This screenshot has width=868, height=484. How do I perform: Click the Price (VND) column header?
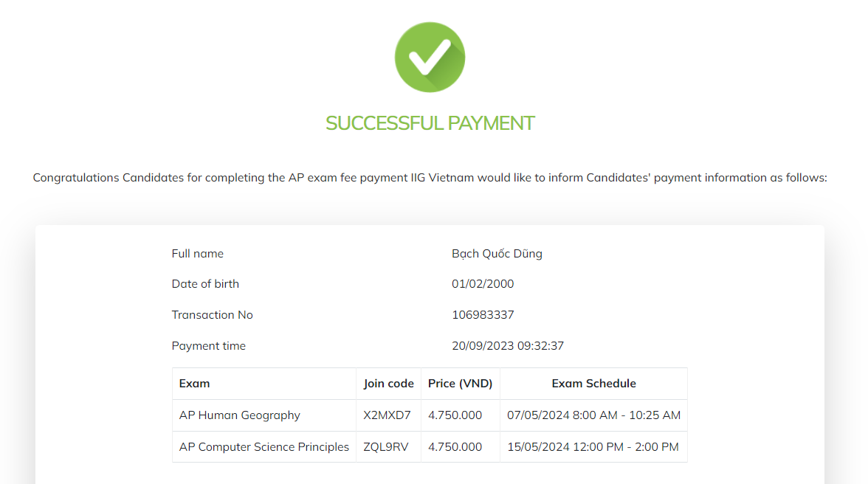(460, 384)
